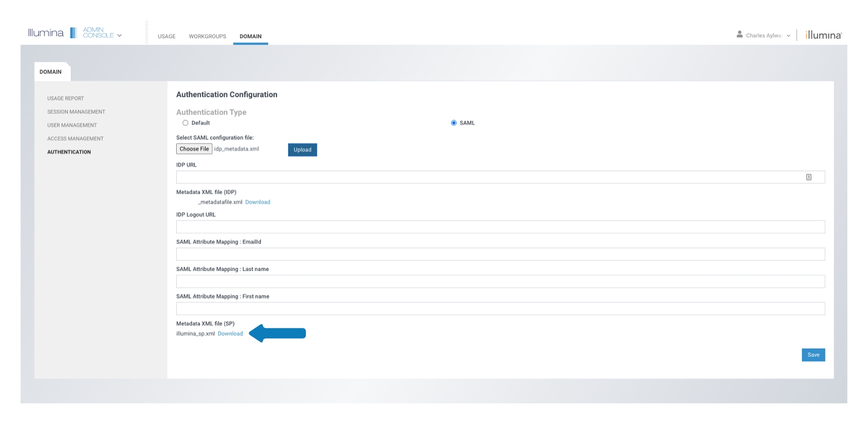Select the Default authentication type
The image size is (868, 424).
[x=185, y=123]
